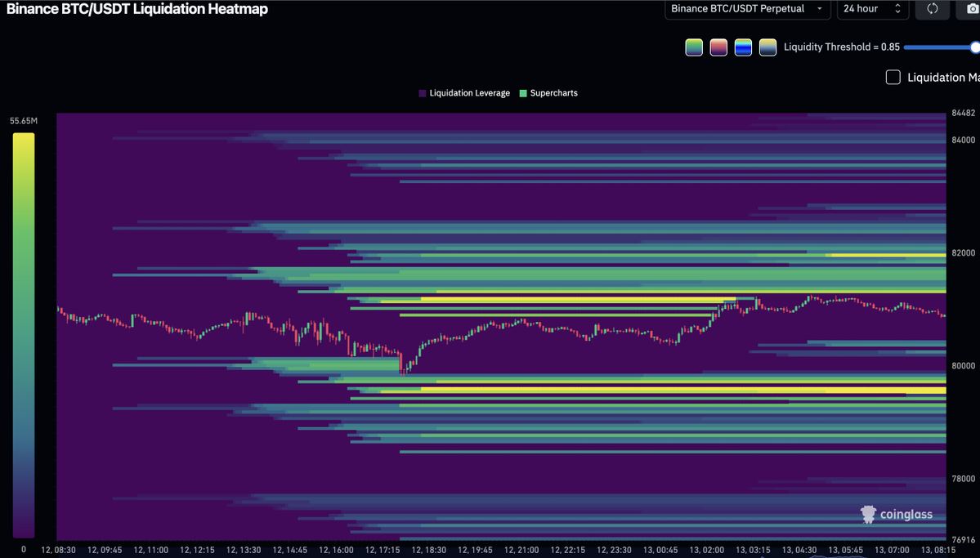Click the 78000 price axis label
The height and width of the screenshot is (558, 980).
click(x=963, y=479)
